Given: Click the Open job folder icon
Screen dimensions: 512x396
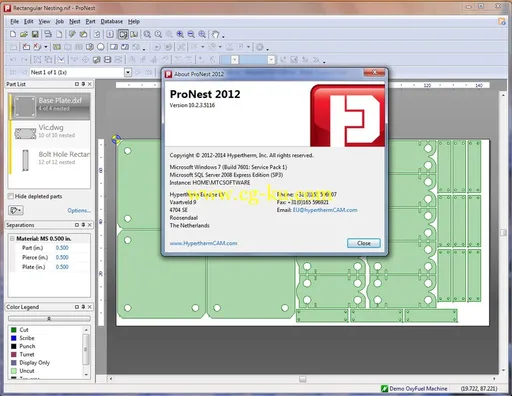Looking at the screenshot, I should pos(24,34).
